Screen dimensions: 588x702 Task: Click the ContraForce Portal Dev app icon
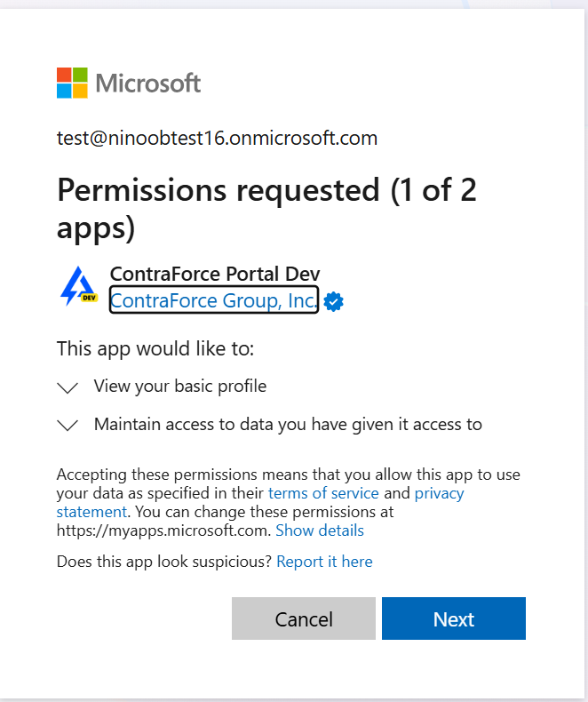pyautogui.click(x=79, y=286)
